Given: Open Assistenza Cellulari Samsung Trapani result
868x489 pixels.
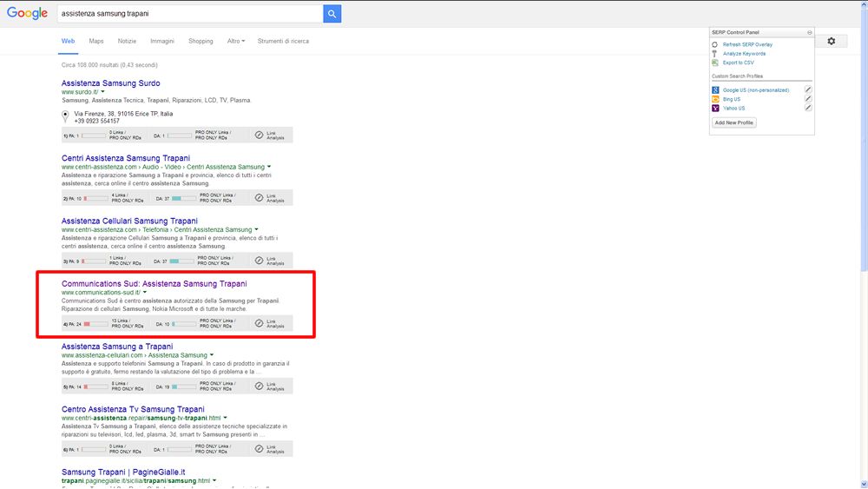Looking at the screenshot, I should click(129, 221).
